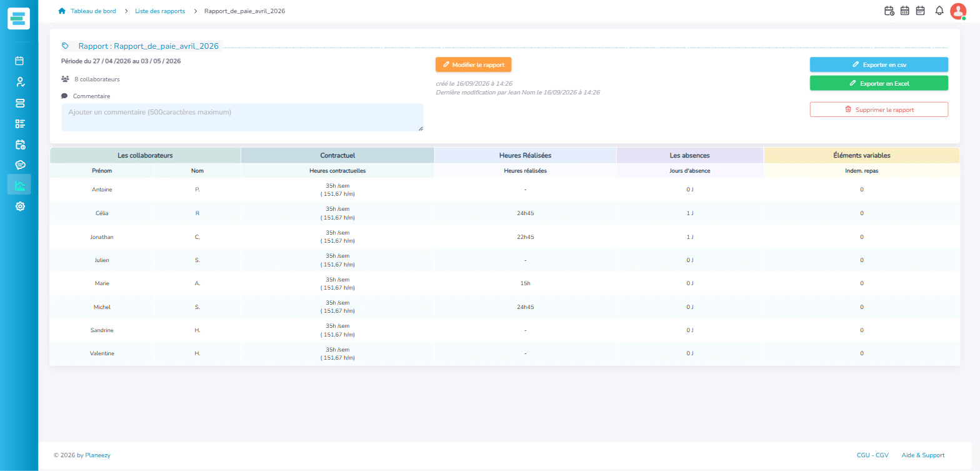Focus the Ajouter un commentaire text area

pyautogui.click(x=242, y=118)
